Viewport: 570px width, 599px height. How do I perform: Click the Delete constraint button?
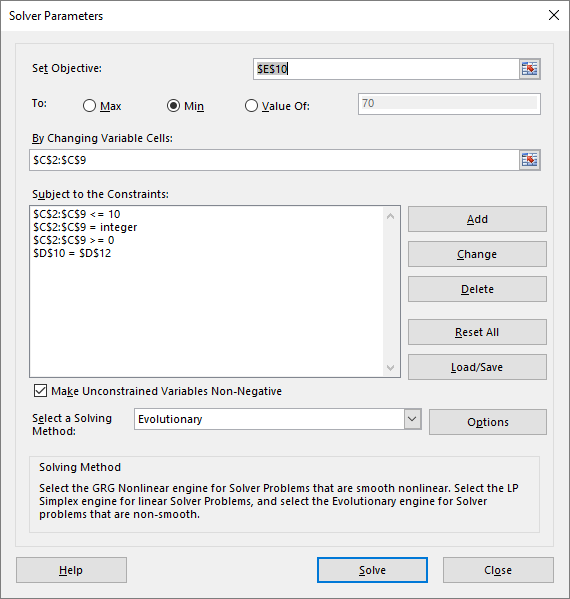[477, 289]
